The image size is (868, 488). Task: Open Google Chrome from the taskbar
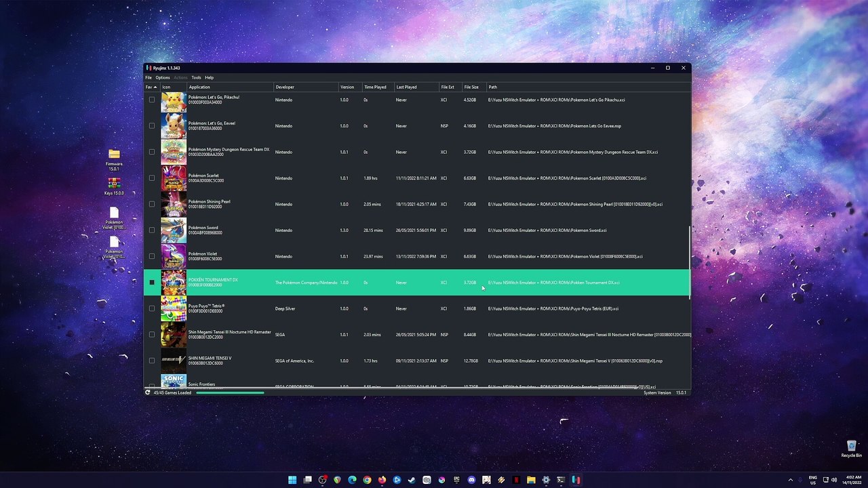[x=367, y=480]
